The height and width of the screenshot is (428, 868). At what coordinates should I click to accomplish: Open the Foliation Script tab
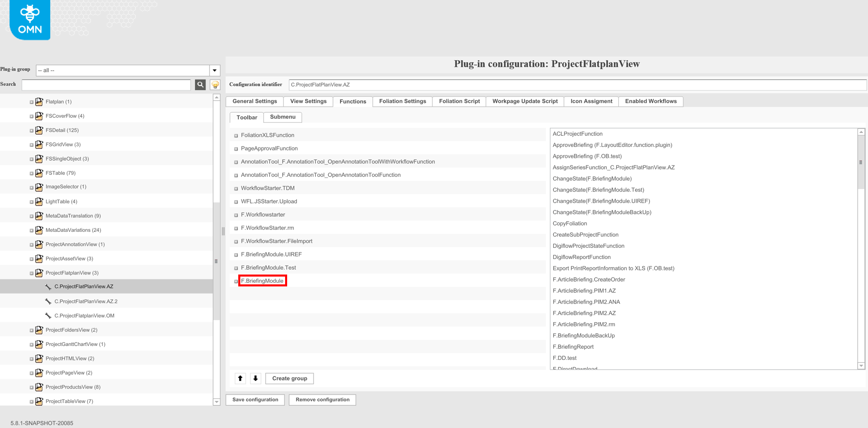[x=459, y=101]
